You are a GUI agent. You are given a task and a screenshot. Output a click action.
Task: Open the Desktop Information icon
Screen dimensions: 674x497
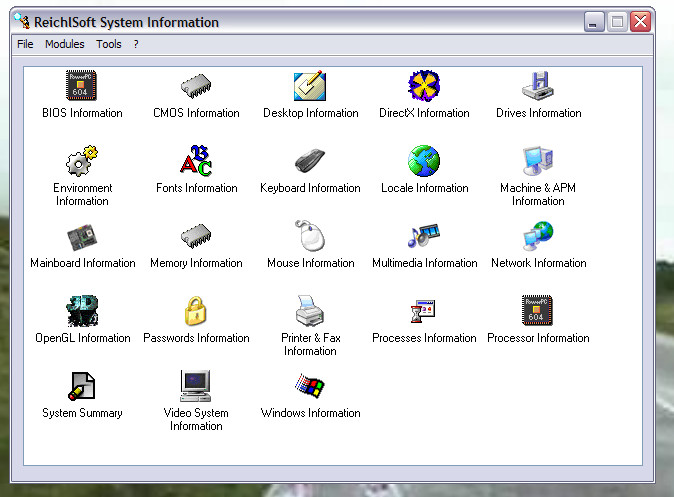coord(310,86)
